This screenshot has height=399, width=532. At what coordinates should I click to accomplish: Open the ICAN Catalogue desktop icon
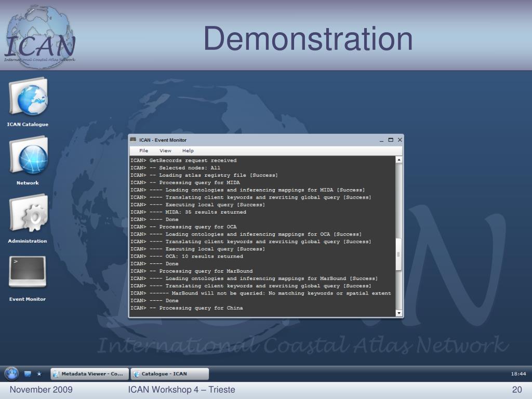point(28,97)
